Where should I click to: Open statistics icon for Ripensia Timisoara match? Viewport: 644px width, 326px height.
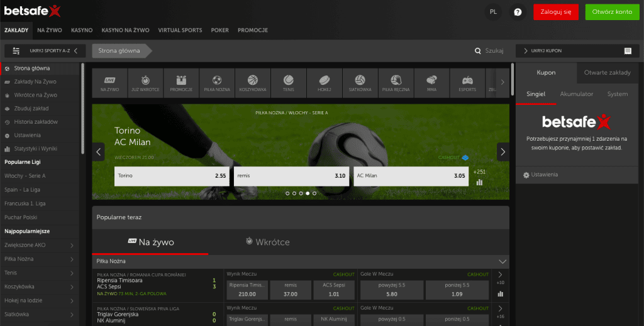500,293
